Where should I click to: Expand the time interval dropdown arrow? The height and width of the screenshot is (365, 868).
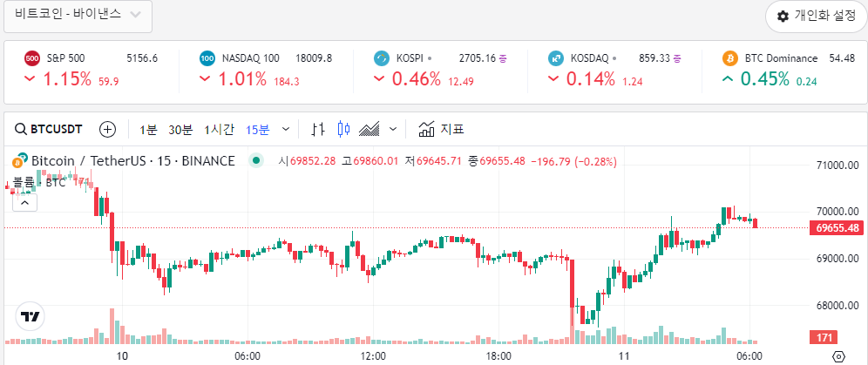click(288, 129)
